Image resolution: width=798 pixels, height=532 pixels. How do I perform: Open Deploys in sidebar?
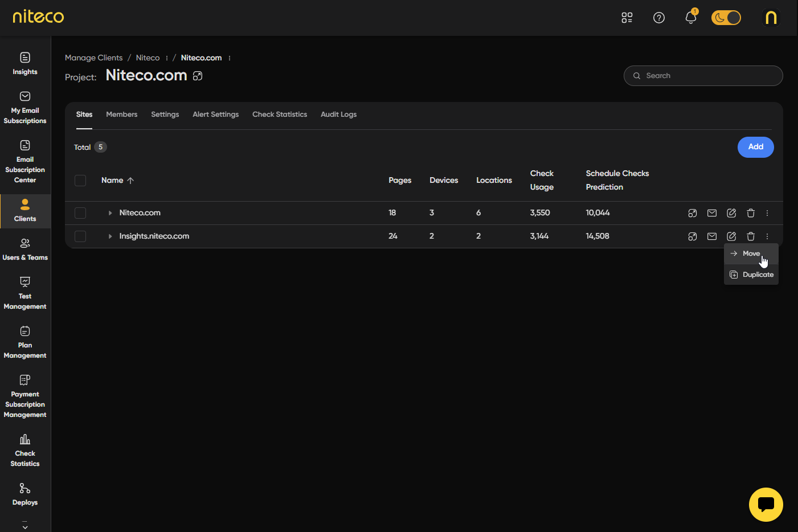click(x=25, y=495)
